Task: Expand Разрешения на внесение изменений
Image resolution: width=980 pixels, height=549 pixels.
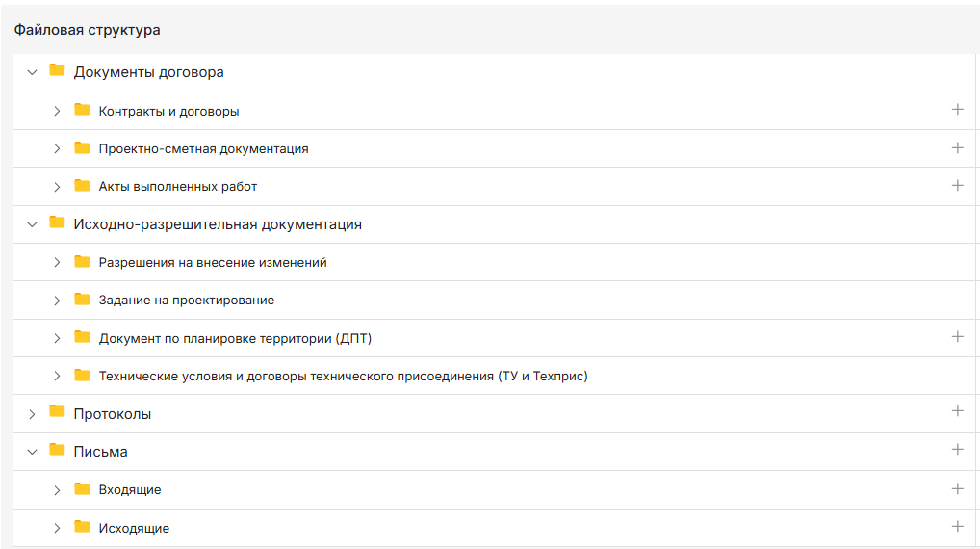Action: (x=57, y=262)
